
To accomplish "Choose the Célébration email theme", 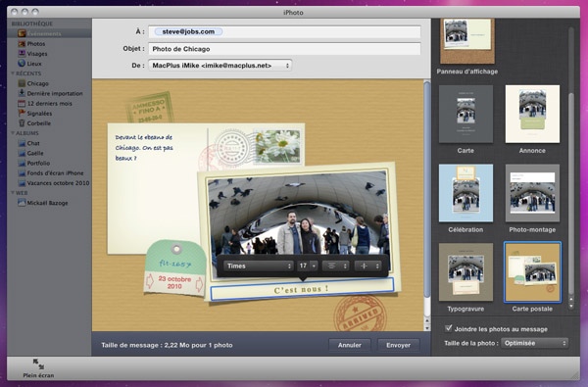I will point(465,193).
